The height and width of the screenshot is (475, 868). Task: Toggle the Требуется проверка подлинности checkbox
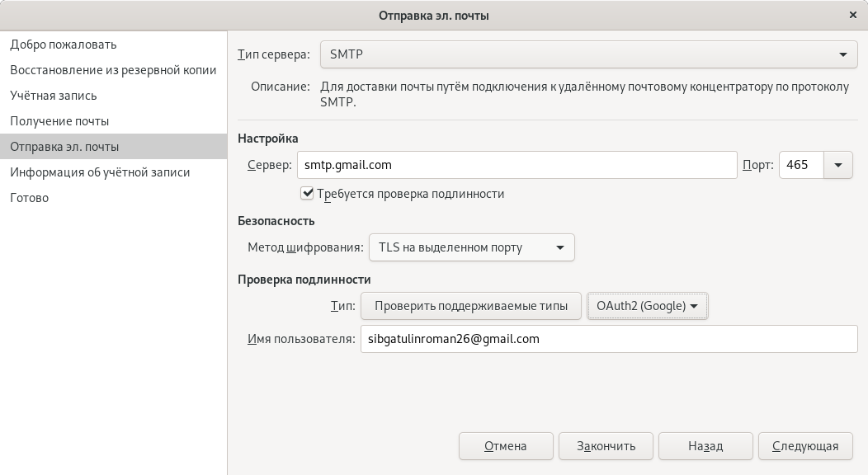tap(307, 194)
